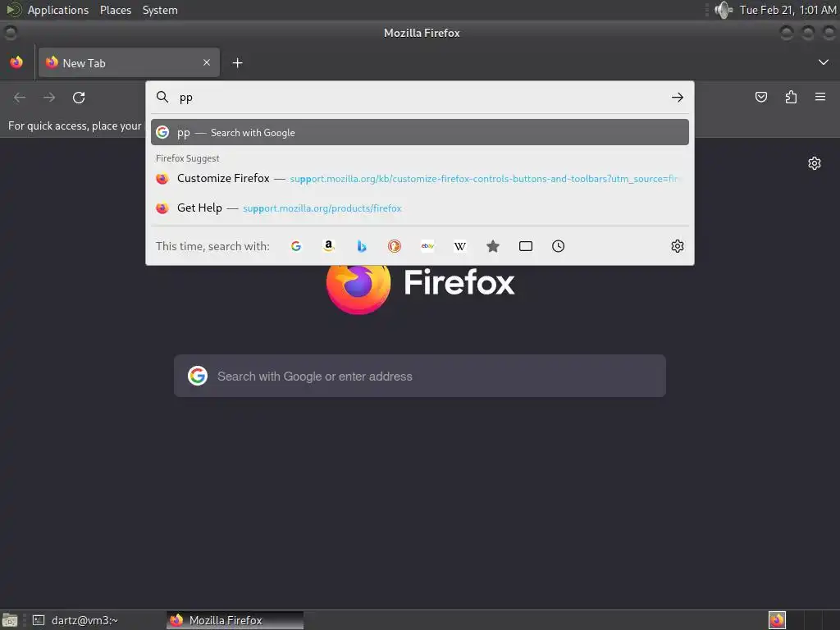Select the New Tab tab
This screenshot has height=630, width=840.
point(129,62)
